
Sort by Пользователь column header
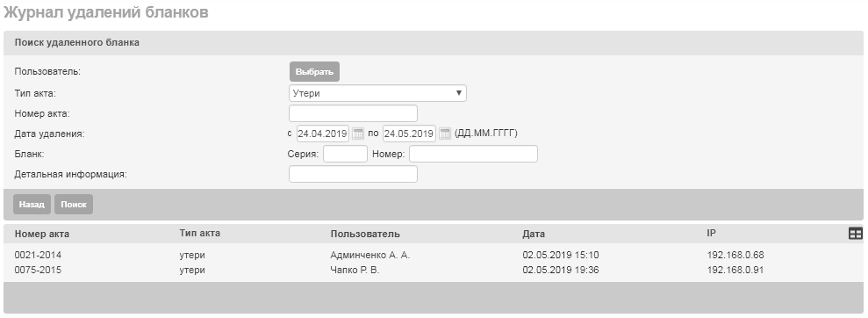[365, 234]
